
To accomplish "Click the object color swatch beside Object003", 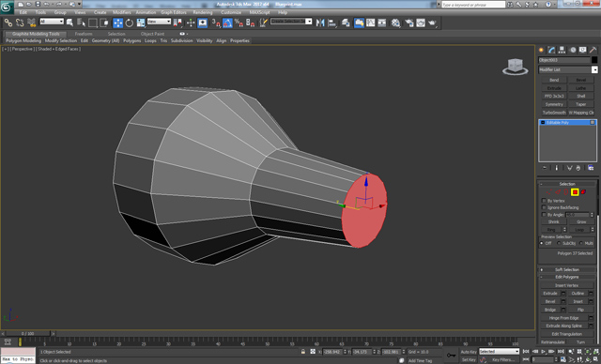I will coord(594,60).
